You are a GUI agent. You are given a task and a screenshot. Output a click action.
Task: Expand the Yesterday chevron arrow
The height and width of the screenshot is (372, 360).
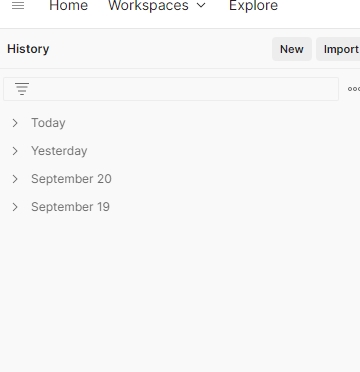point(15,151)
